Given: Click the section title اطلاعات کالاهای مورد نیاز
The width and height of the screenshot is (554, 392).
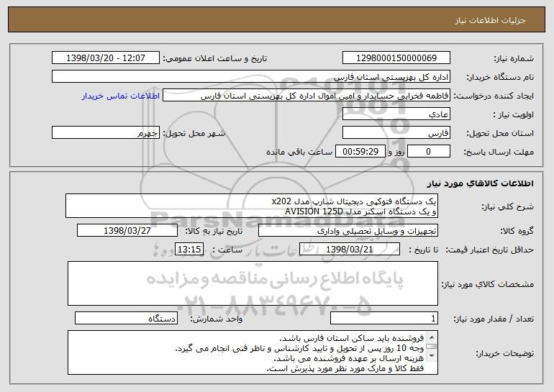Looking at the screenshot, I should pyautogui.click(x=480, y=183).
